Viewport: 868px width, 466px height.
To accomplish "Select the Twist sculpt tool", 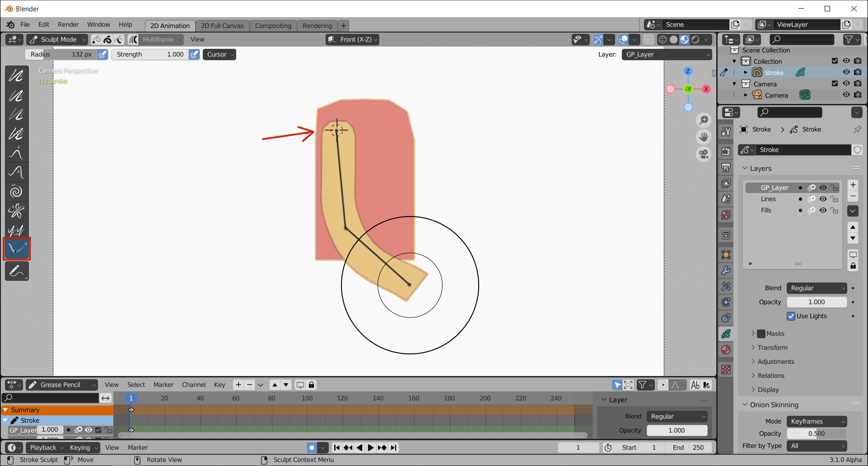I will pos(17,191).
